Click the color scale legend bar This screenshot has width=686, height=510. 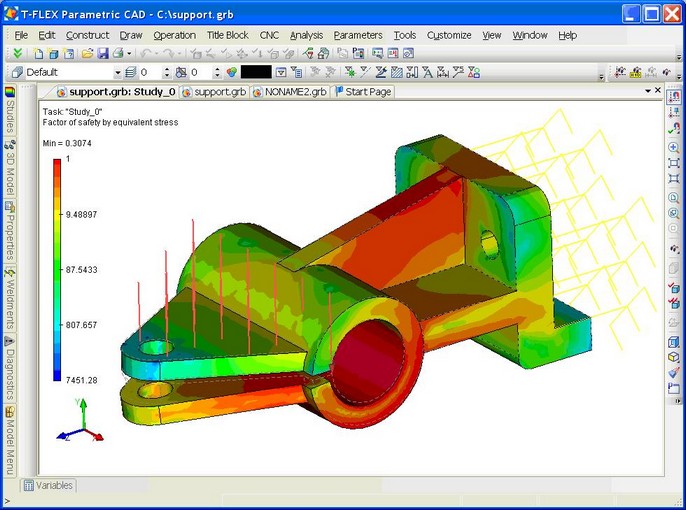click(57, 270)
